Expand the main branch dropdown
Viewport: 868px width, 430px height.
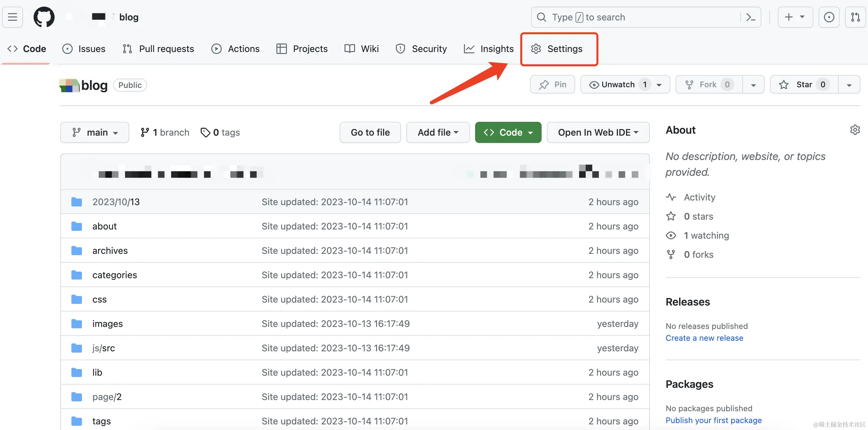tap(95, 132)
